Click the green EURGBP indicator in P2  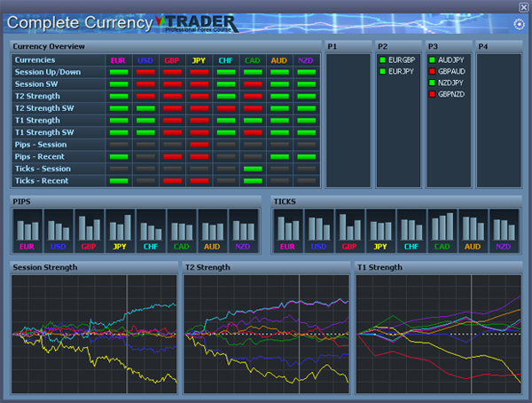click(x=383, y=60)
